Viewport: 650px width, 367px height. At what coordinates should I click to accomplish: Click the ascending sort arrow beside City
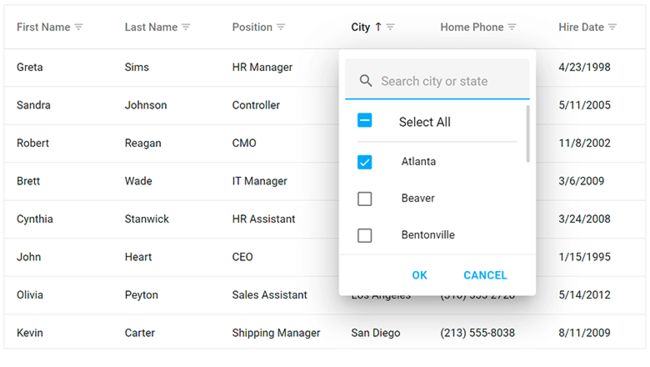[x=378, y=27]
